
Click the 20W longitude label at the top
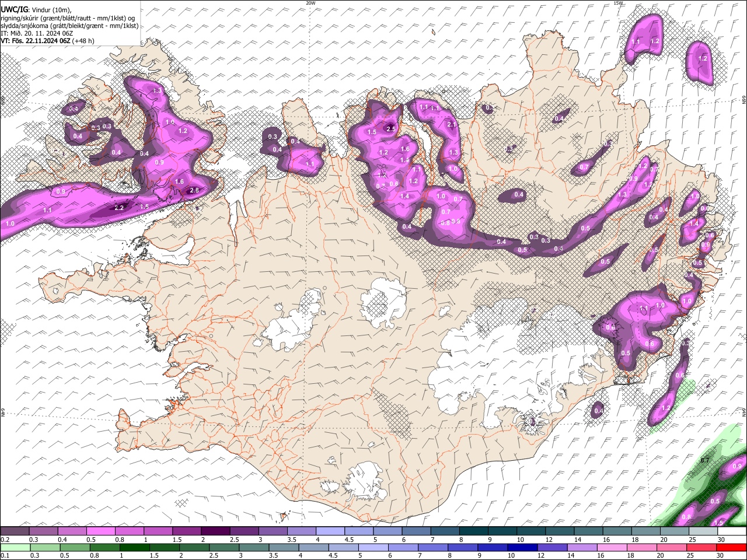click(x=310, y=3)
